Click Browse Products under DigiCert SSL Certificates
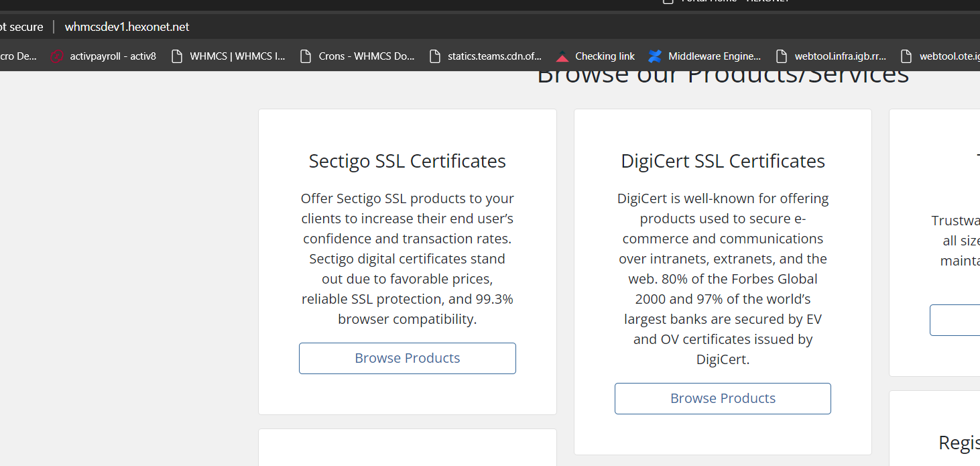 coord(723,398)
